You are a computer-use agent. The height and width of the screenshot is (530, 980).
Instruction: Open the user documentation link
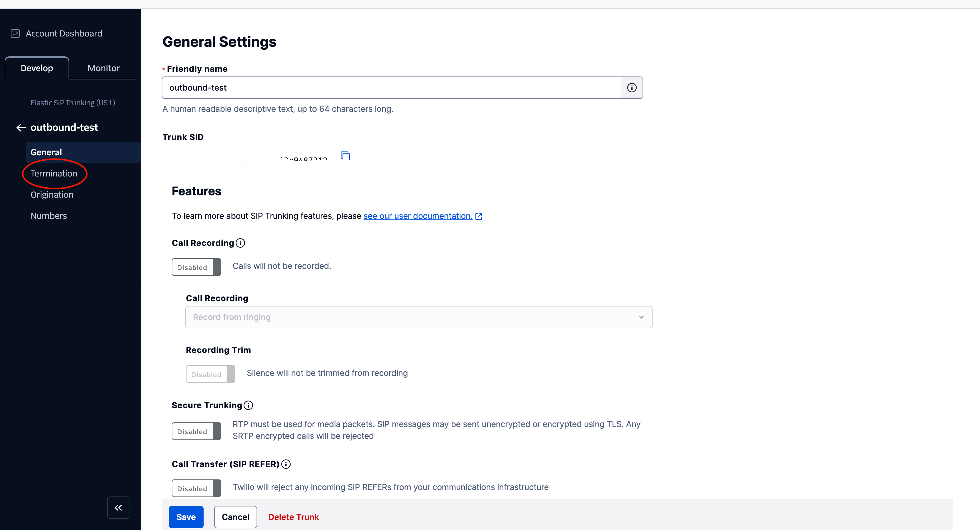[418, 216]
